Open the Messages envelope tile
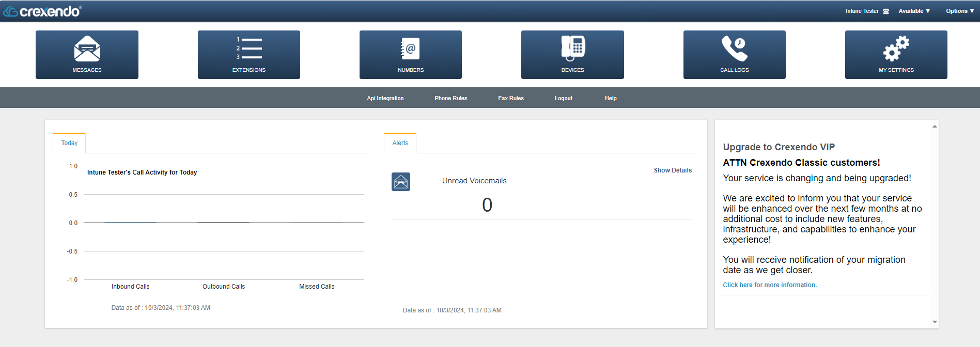This screenshot has height=347, width=980. tap(87, 55)
